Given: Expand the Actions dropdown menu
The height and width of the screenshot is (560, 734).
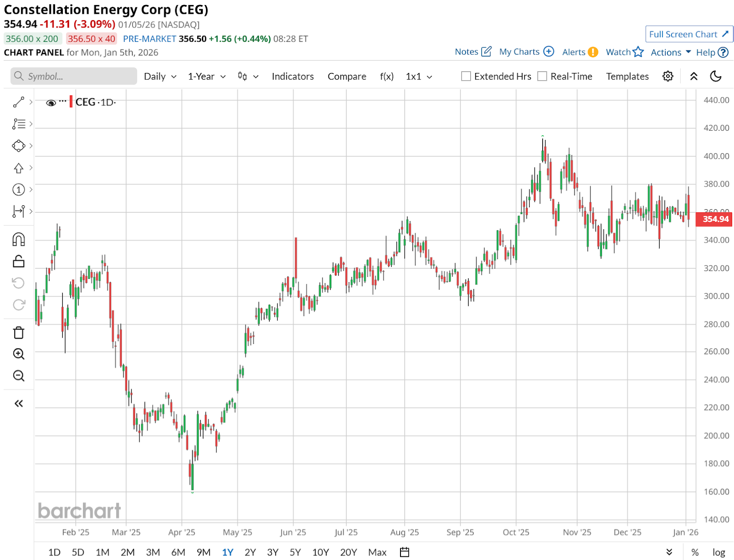Looking at the screenshot, I should tap(671, 52).
